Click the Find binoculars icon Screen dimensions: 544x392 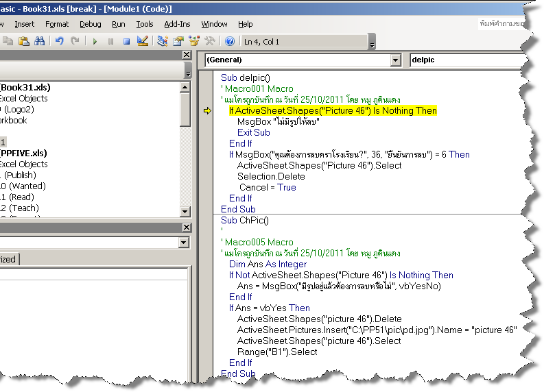(39, 42)
